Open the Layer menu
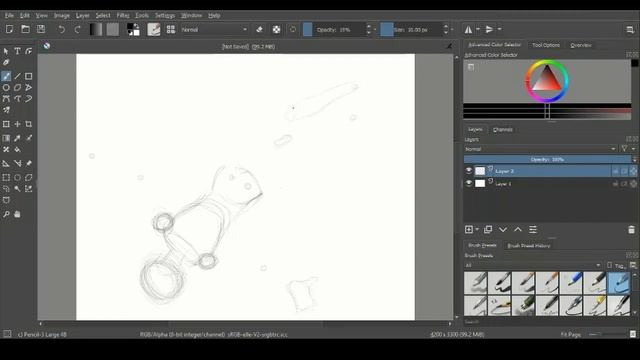The image size is (640, 360). pos(82,16)
